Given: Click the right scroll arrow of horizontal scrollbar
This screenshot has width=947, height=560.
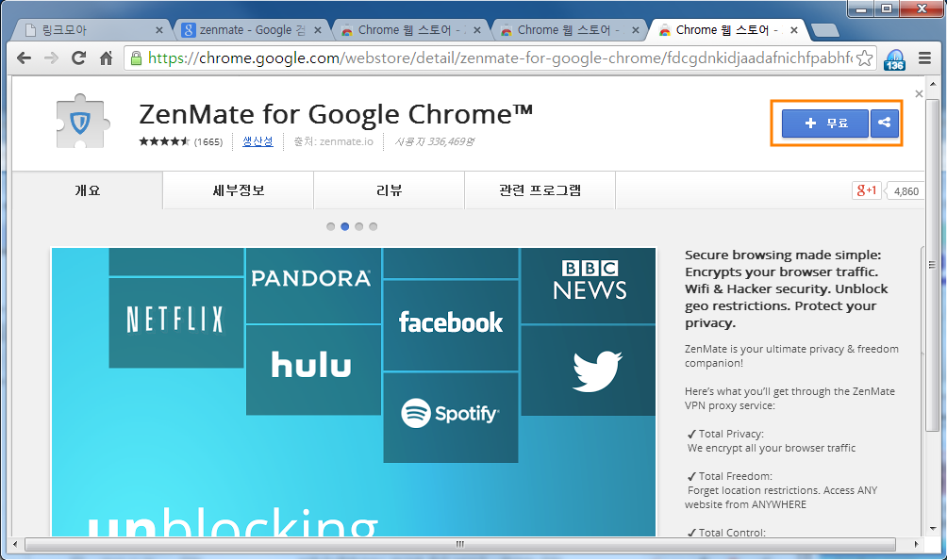Looking at the screenshot, I should pyautogui.click(x=916, y=544).
